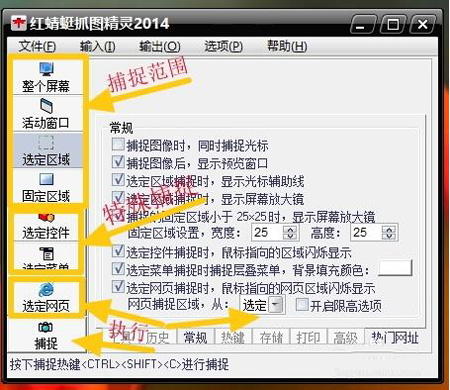Switch to the 历史 tab
The image size is (450, 390).
[x=157, y=338]
